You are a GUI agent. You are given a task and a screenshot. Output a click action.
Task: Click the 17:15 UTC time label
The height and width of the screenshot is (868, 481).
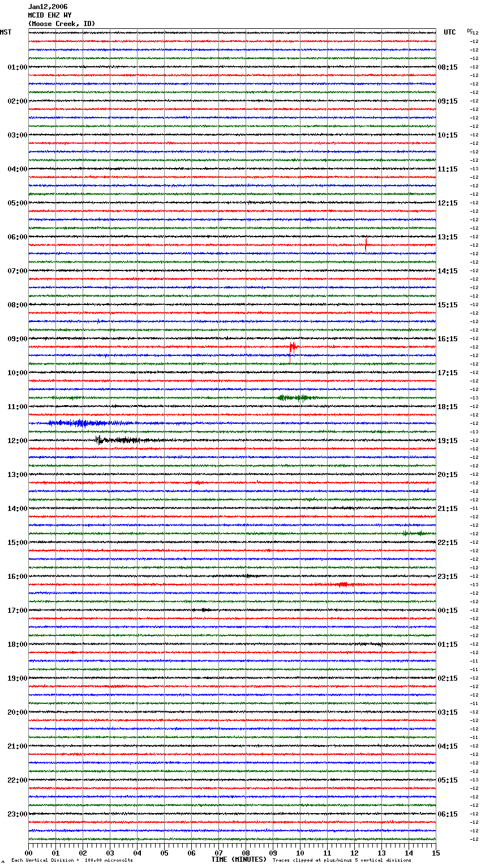point(448,373)
